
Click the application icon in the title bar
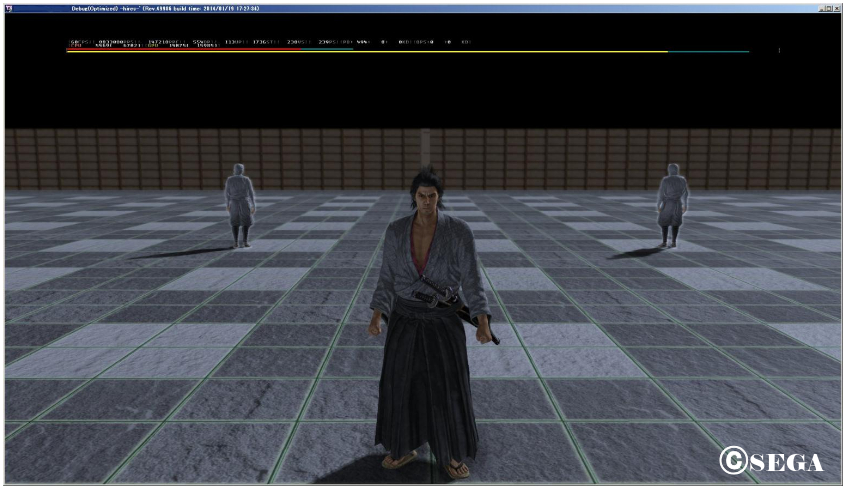(8, 8)
